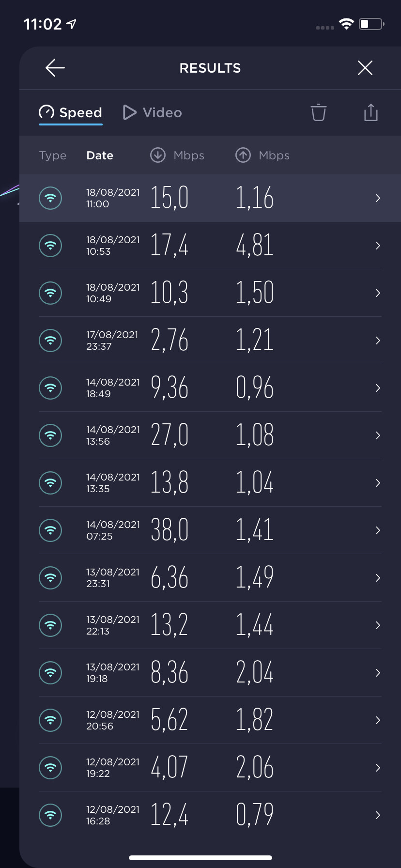Open the 38,0 Mbps download result
401x868 pixels.
(x=170, y=530)
